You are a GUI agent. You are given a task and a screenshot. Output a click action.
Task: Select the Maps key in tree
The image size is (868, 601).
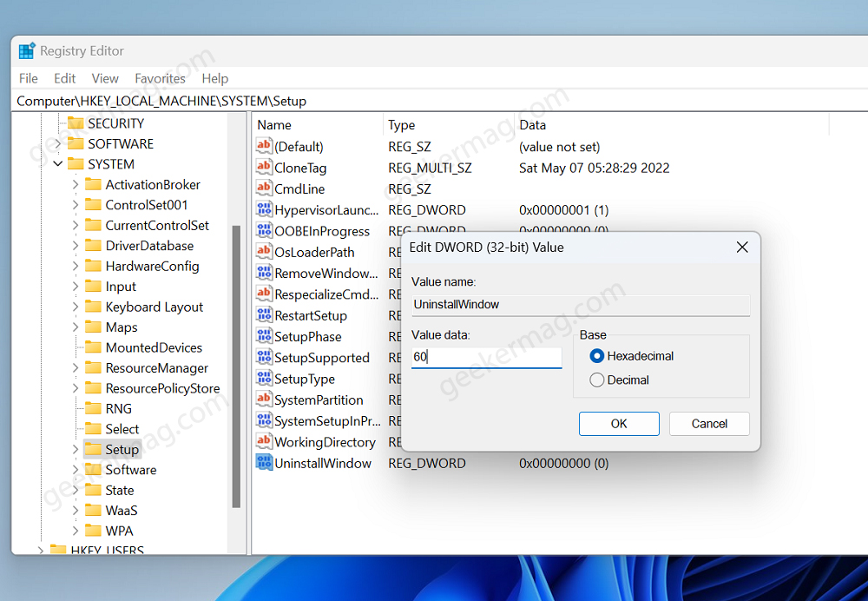(x=122, y=327)
